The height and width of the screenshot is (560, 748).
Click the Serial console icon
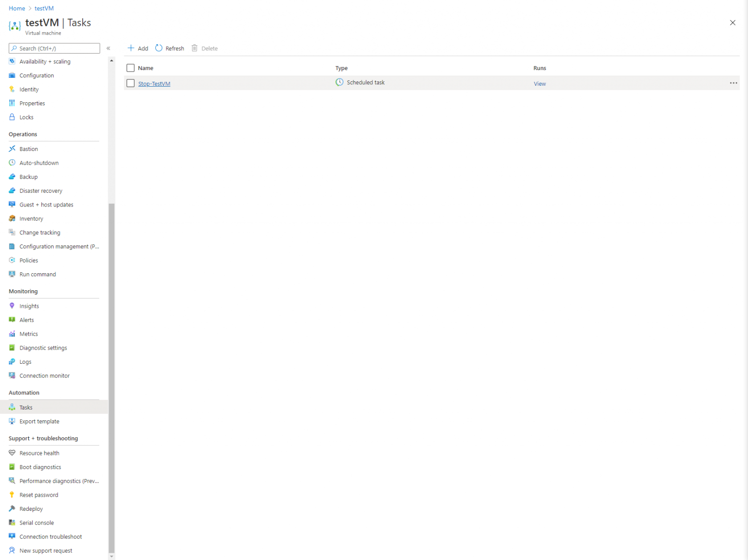point(12,523)
